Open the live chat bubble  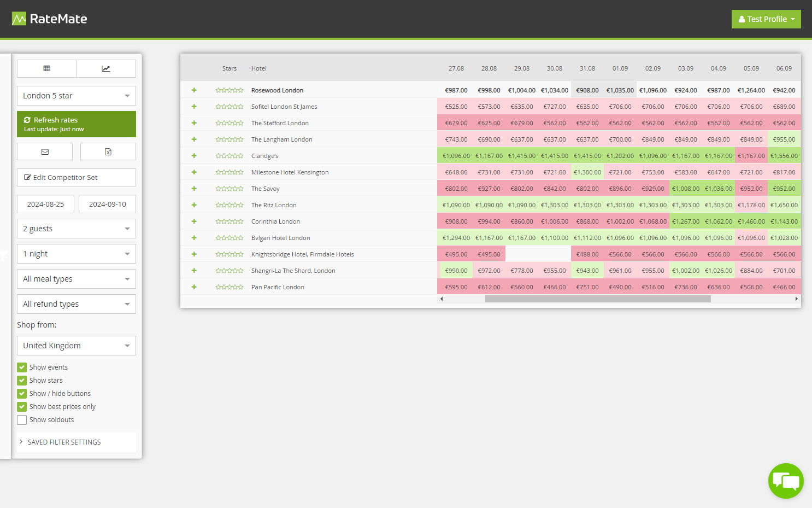pyautogui.click(x=786, y=481)
